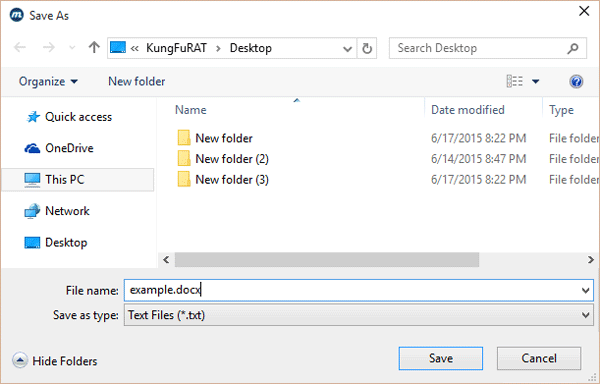The width and height of the screenshot is (600, 384).
Task: Click the Cancel button
Action: (539, 358)
